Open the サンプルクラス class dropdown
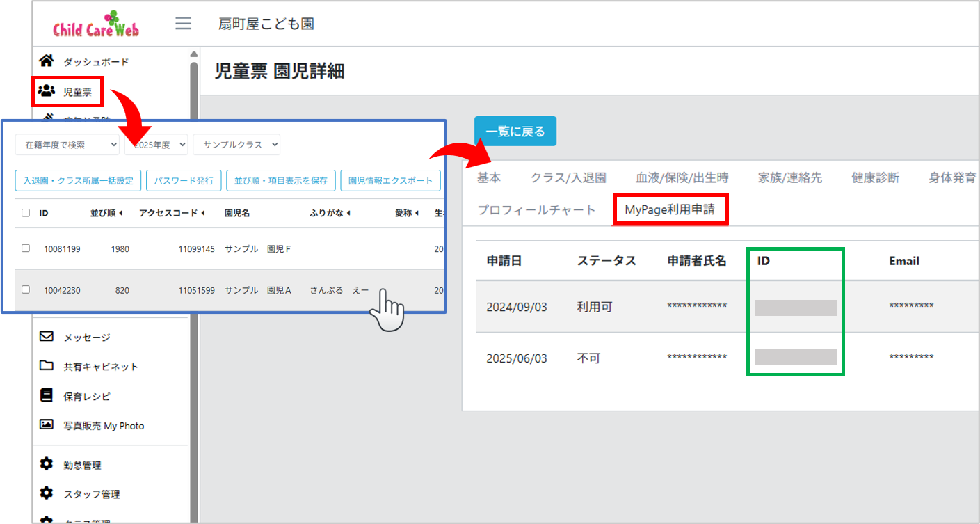Screen dimensions: 980x524 [236, 145]
